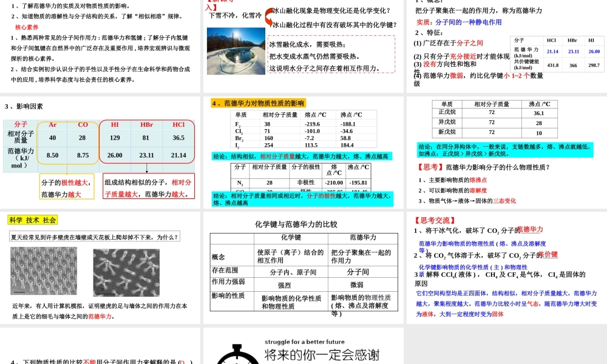Click the frozen lake photograph

click(236, 51)
